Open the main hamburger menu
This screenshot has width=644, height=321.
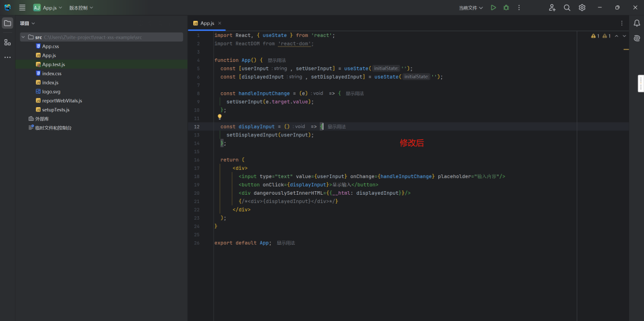pos(22,8)
